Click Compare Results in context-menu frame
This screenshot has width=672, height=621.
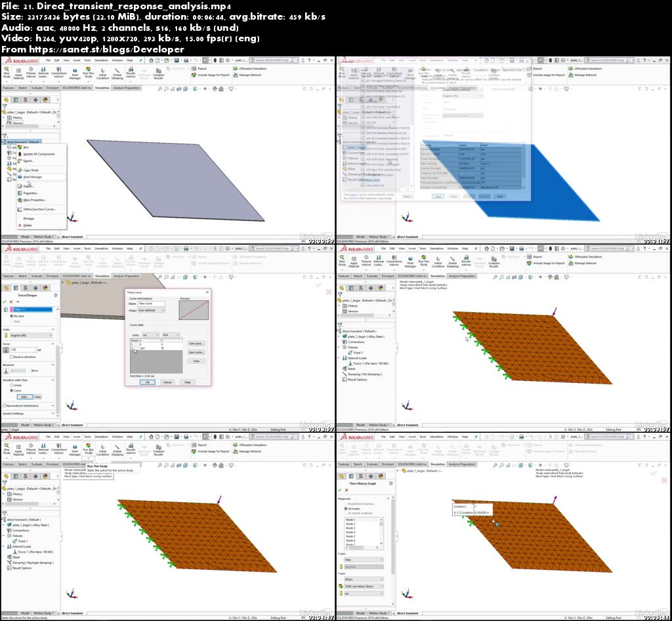pyautogui.click(x=159, y=73)
